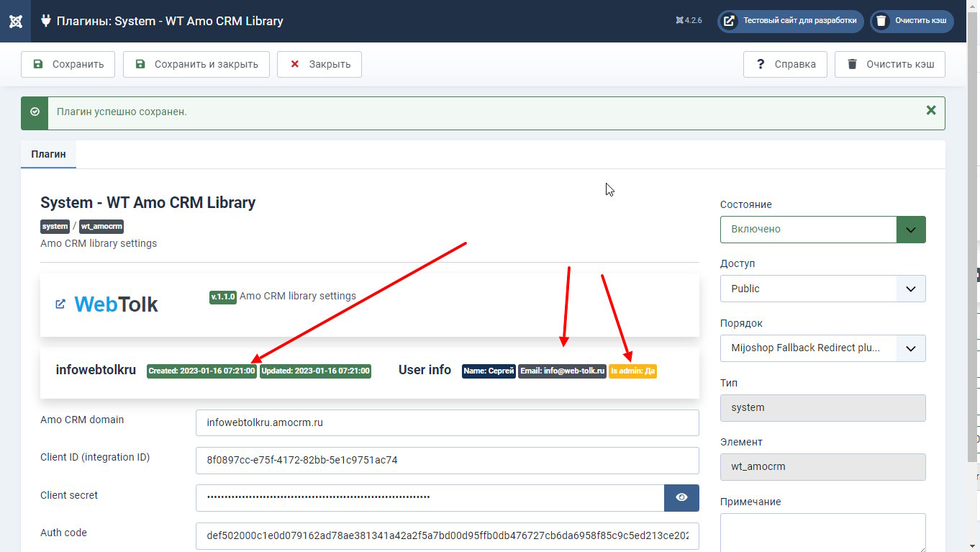
Task: Close the plugin with Закрыть
Action: pos(319,64)
